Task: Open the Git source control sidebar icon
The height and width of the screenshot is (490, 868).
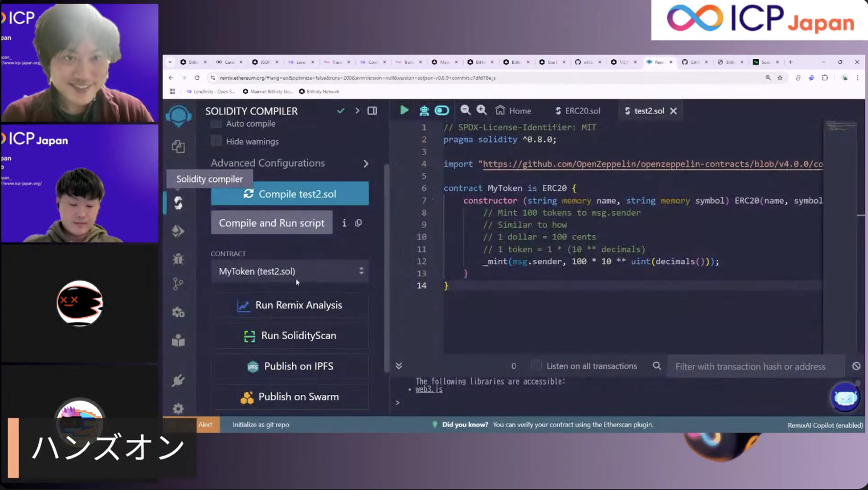Action: [x=178, y=284]
